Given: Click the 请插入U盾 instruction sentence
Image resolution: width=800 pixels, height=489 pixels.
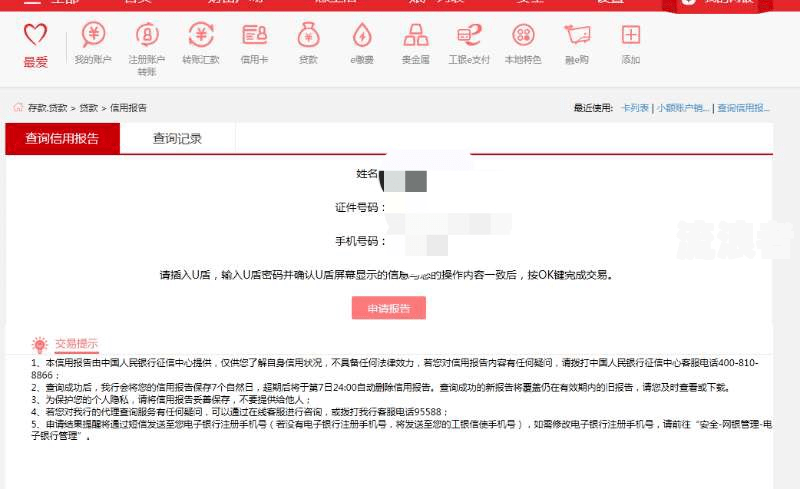Looking at the screenshot, I should point(386,275).
